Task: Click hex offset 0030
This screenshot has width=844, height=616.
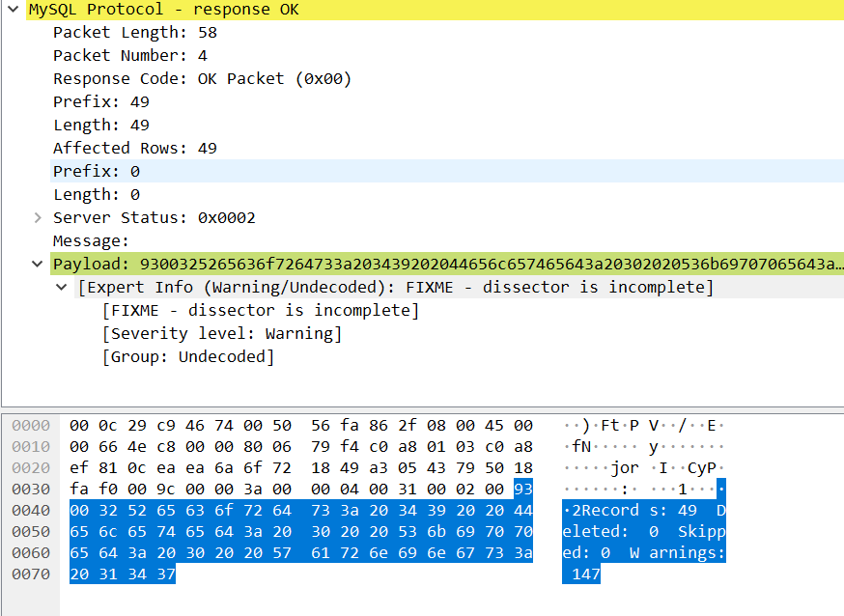Action: [31, 489]
